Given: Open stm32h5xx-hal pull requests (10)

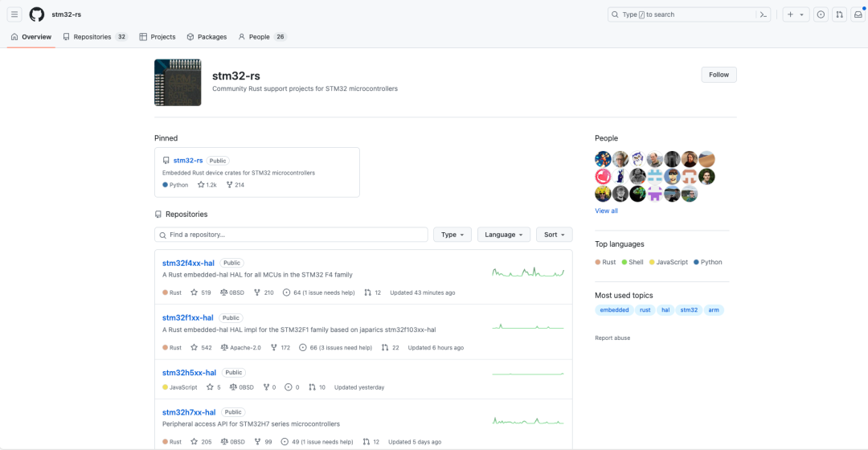Looking at the screenshot, I should click(x=317, y=387).
